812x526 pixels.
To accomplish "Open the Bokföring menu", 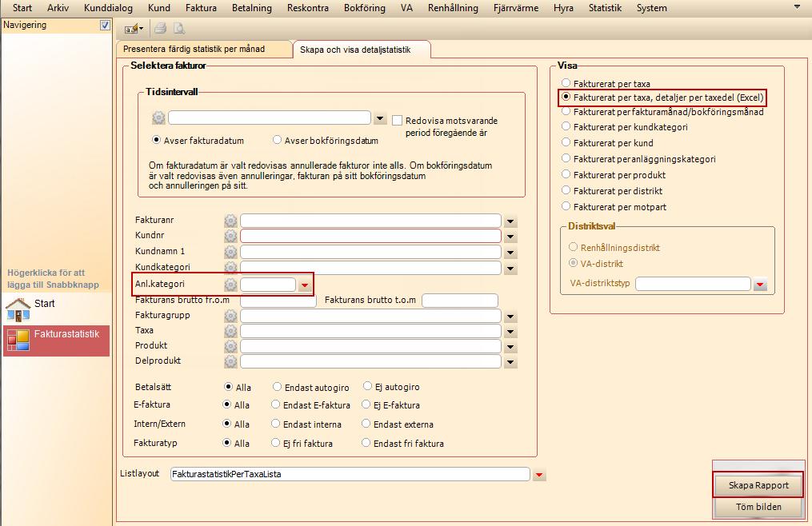I will [x=365, y=8].
